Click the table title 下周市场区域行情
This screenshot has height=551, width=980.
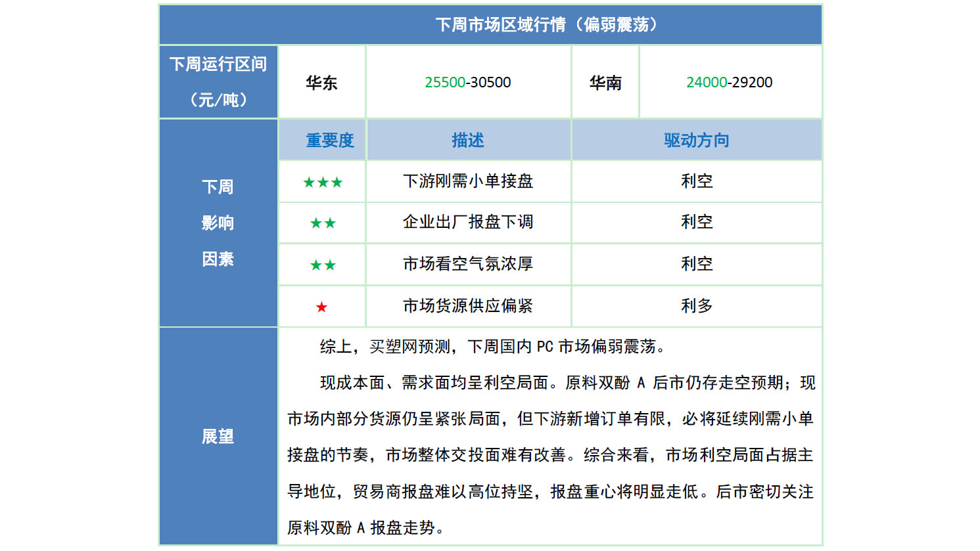[x=547, y=25]
